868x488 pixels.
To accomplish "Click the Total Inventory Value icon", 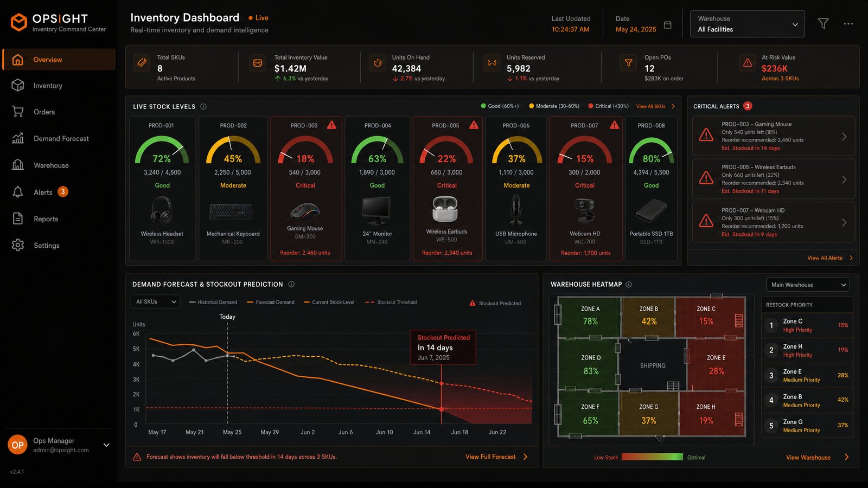I will [x=258, y=63].
